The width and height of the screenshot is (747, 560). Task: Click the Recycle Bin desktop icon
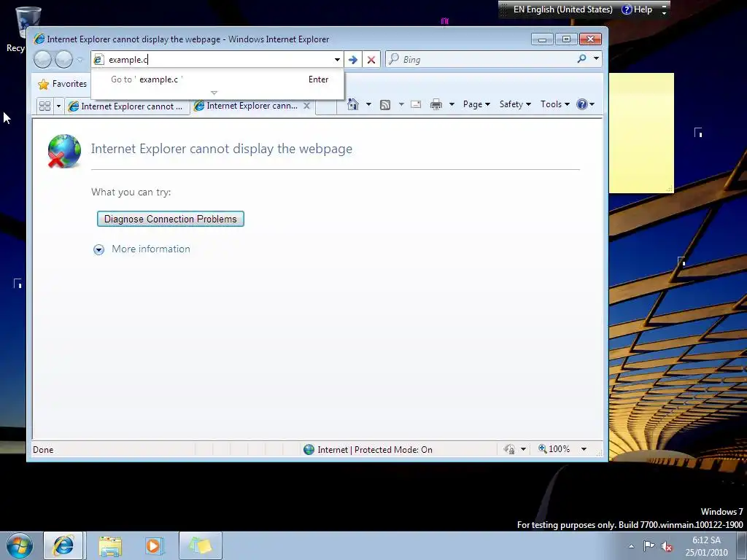coord(23,28)
